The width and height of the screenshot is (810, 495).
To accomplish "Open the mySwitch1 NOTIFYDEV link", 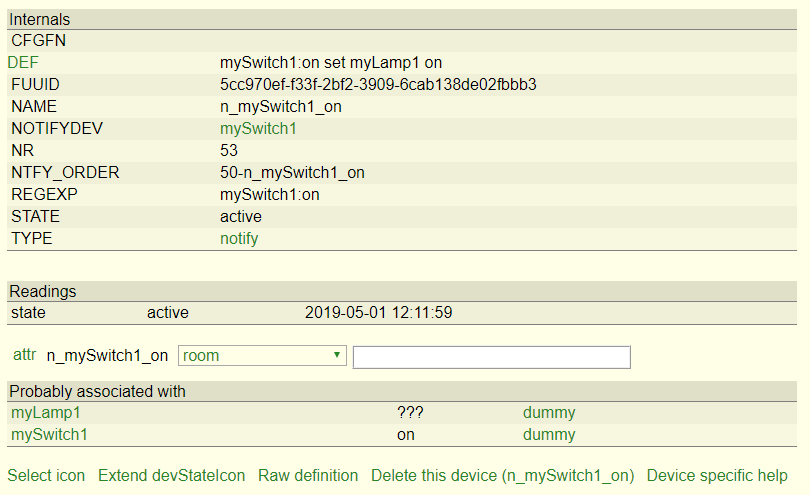I will [258, 129].
